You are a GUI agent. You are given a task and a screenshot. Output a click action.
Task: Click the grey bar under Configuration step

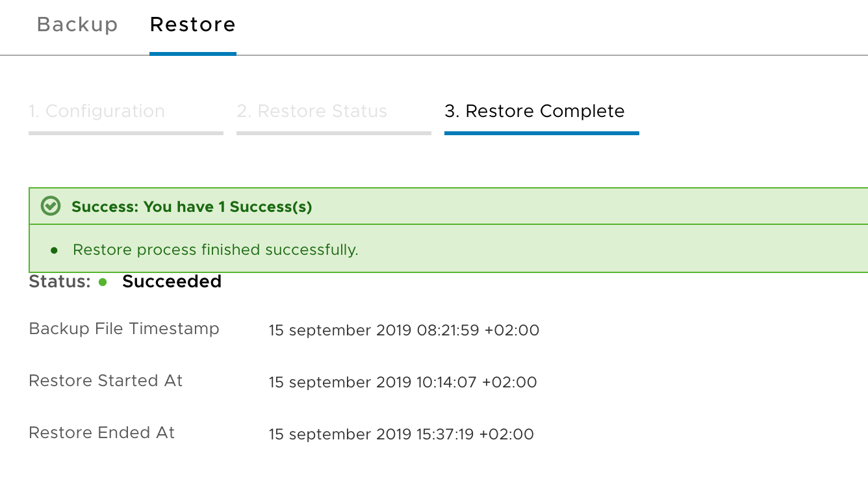point(125,133)
